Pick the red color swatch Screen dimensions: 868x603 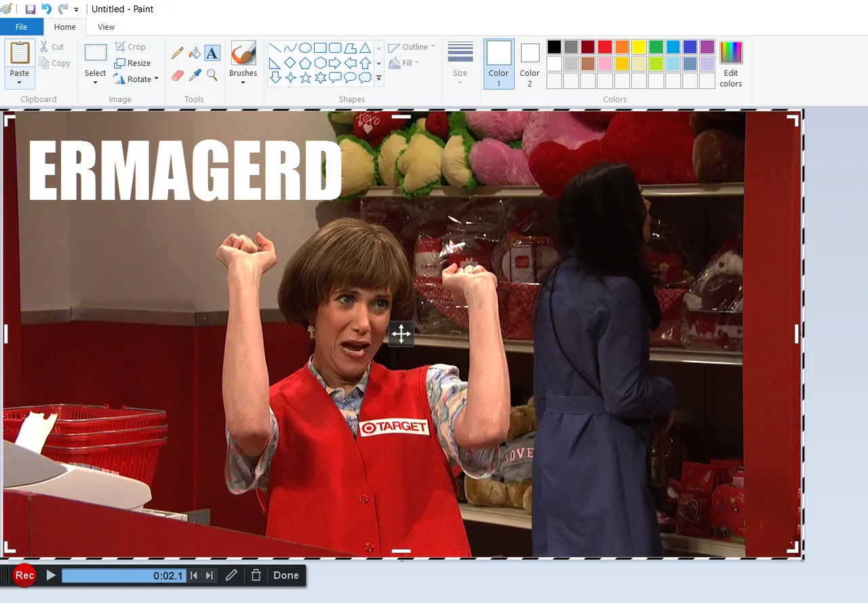[605, 47]
